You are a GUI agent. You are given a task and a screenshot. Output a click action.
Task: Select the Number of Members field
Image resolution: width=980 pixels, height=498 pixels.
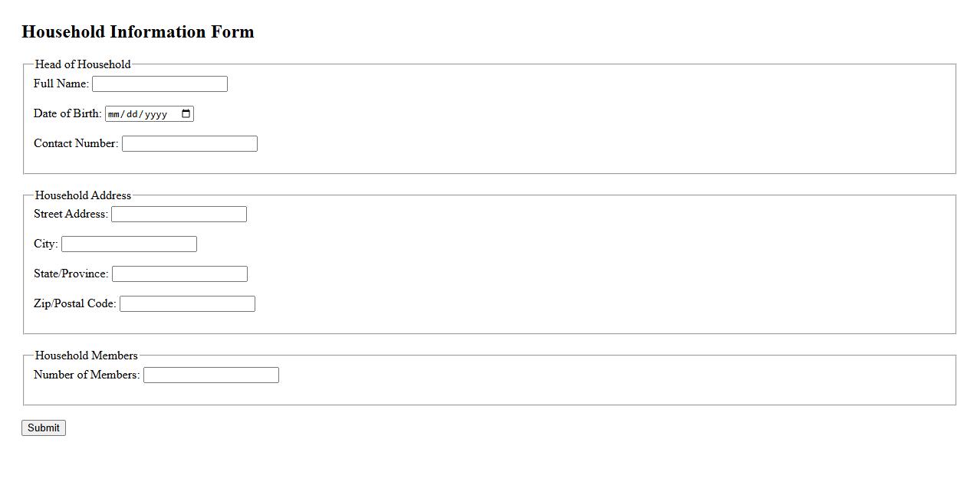(211, 375)
